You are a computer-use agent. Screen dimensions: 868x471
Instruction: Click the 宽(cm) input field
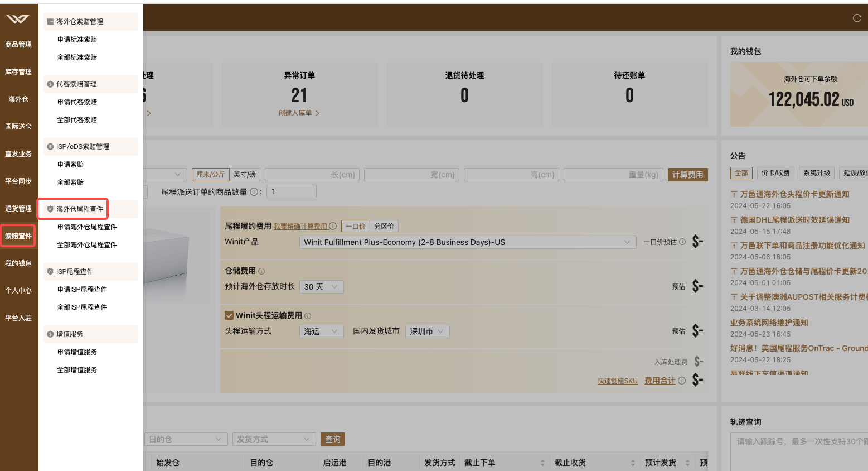pyautogui.click(x=411, y=175)
